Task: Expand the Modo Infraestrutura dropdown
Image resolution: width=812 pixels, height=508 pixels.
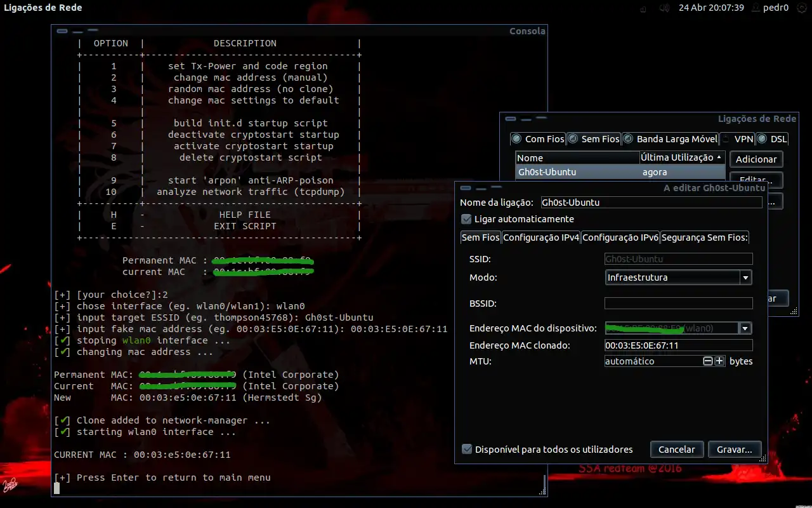Action: click(678, 277)
